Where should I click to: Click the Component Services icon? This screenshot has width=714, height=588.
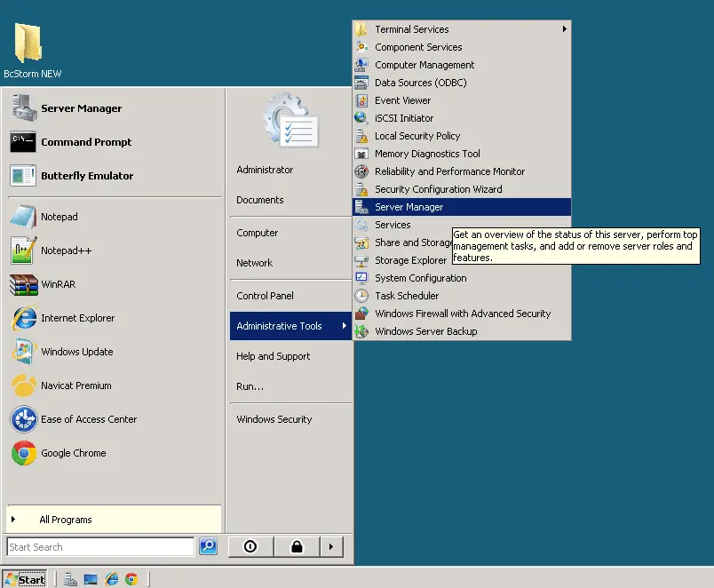361,47
